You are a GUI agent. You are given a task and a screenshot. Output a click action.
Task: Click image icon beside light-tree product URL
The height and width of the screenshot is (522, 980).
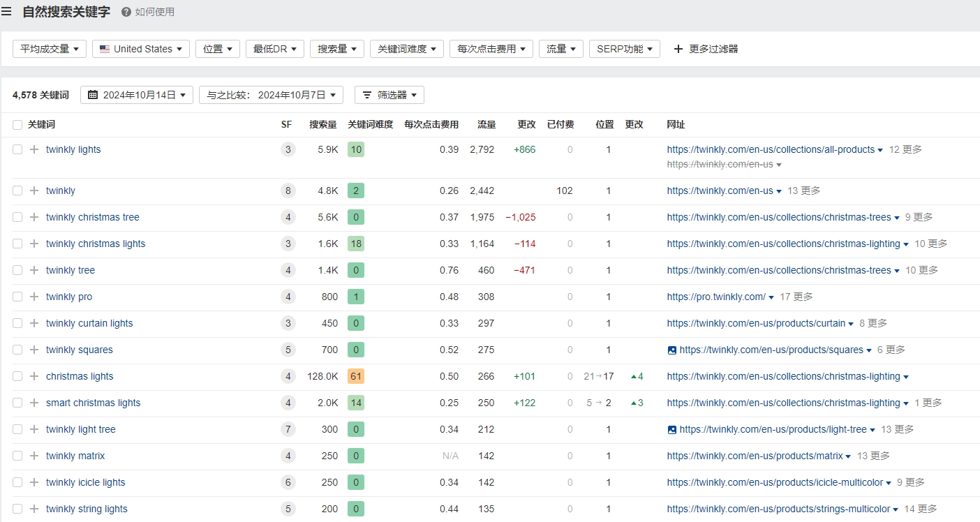coord(671,430)
